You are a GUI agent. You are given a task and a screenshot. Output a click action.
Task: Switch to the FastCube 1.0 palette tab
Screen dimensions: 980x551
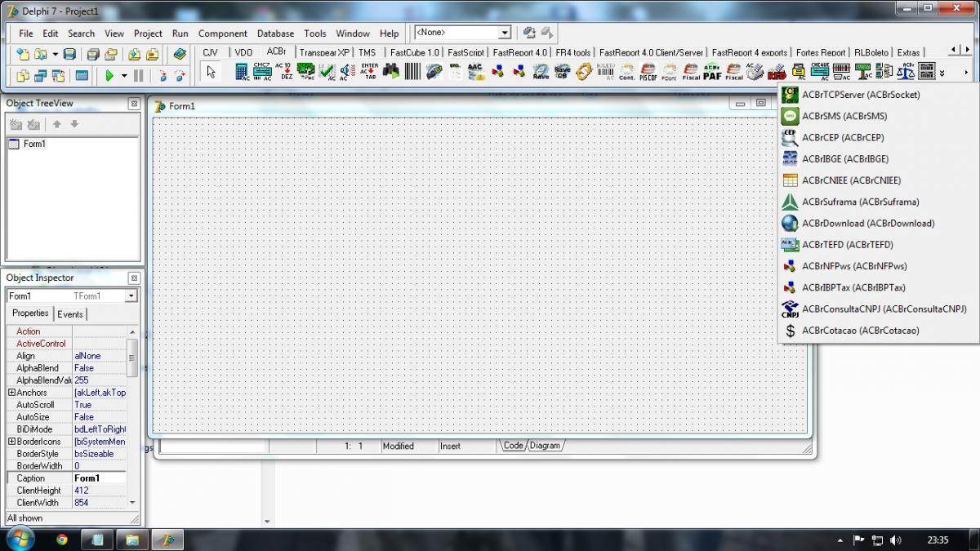coord(414,52)
